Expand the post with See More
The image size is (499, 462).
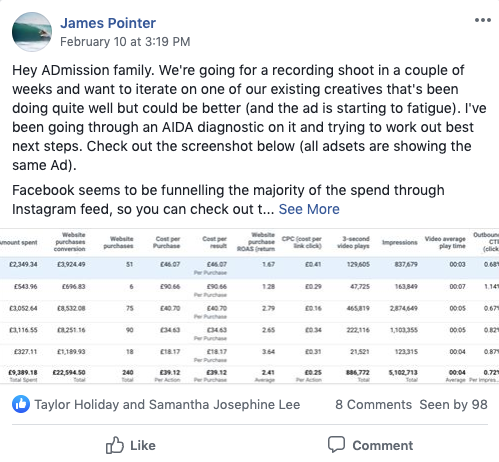pos(309,209)
